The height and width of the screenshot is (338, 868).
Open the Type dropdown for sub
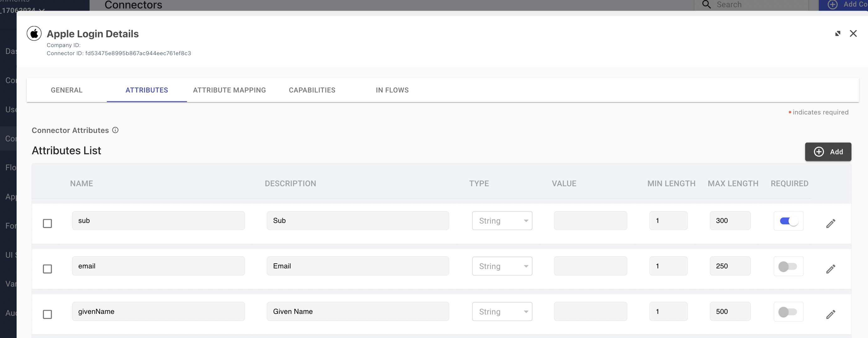coord(502,221)
